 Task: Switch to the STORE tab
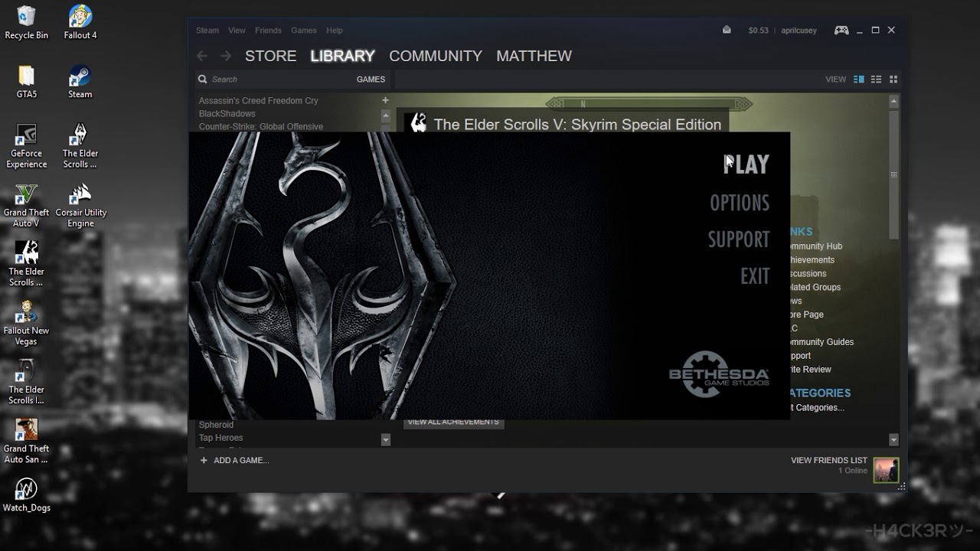point(270,56)
